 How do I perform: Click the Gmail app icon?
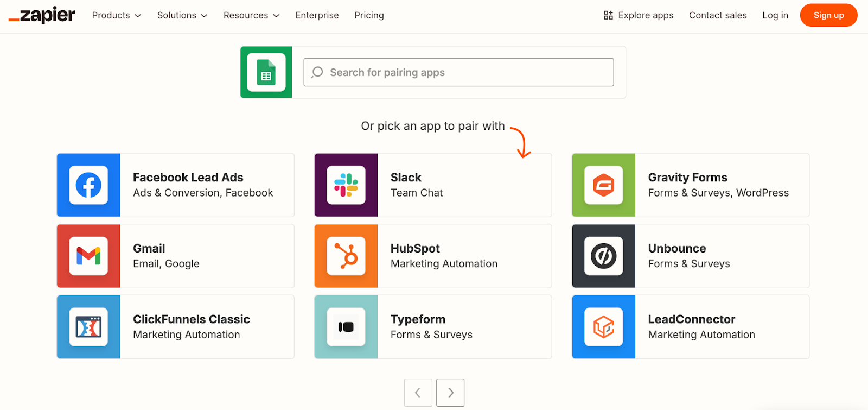click(x=88, y=256)
